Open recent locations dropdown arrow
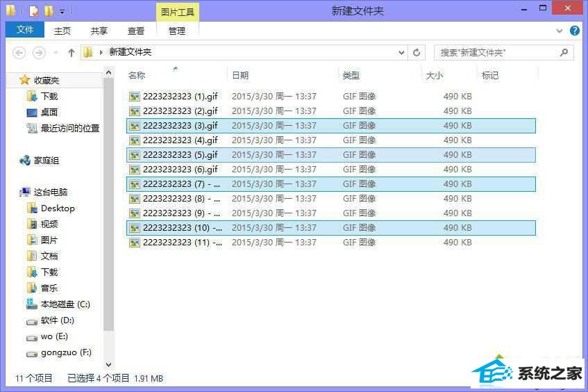 click(x=56, y=53)
